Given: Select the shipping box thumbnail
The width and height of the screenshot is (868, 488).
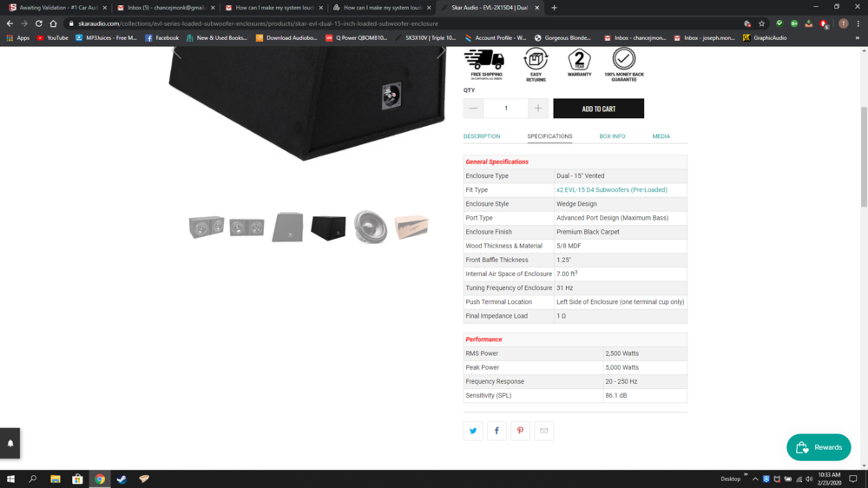Looking at the screenshot, I should (411, 227).
